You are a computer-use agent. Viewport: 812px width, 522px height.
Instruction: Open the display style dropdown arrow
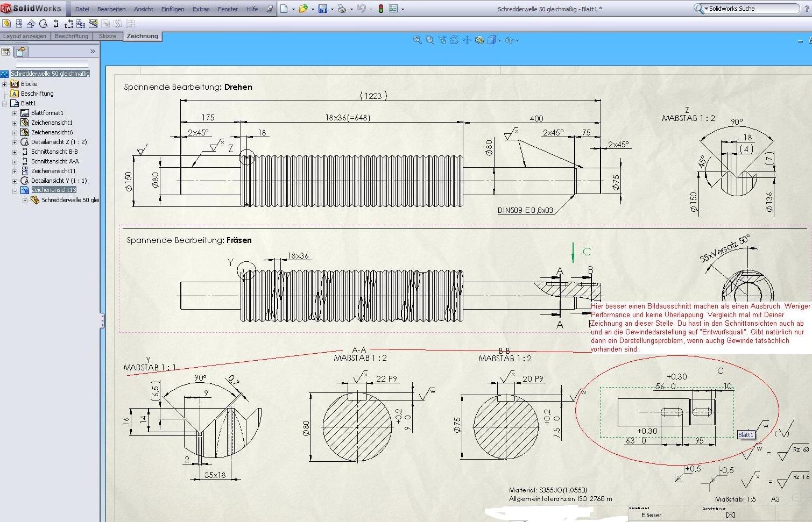coord(499,41)
